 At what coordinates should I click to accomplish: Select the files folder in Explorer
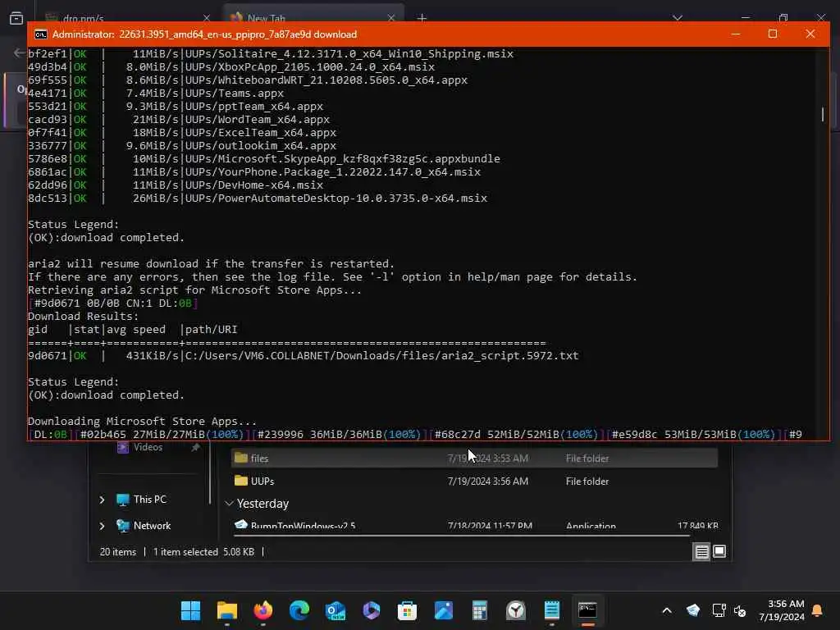click(475, 458)
